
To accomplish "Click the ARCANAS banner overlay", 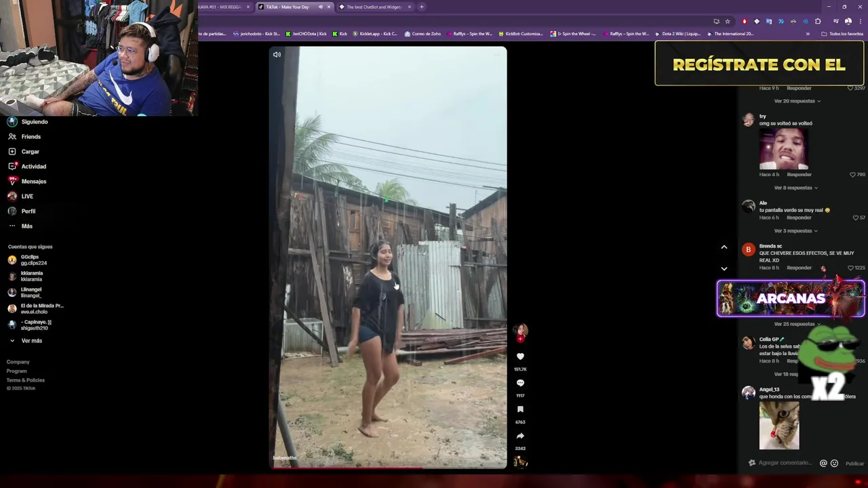I will coord(791,299).
